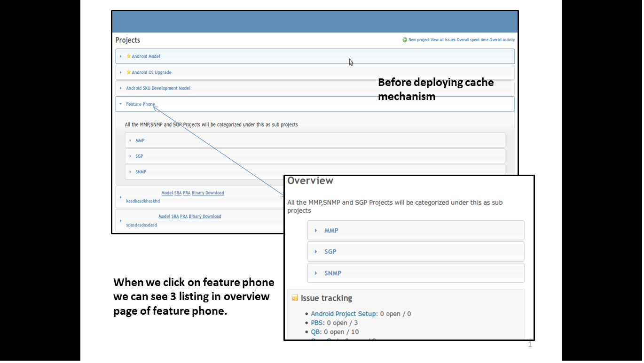The height and width of the screenshot is (363, 644).
Task: Open the Overall spent time link
Action: pos(472,40)
